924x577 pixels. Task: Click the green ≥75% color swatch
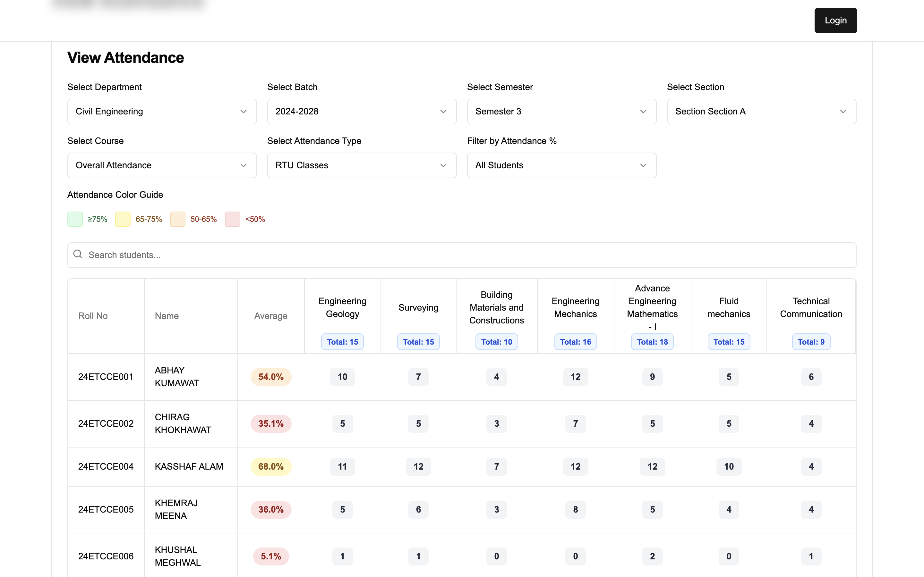click(75, 219)
